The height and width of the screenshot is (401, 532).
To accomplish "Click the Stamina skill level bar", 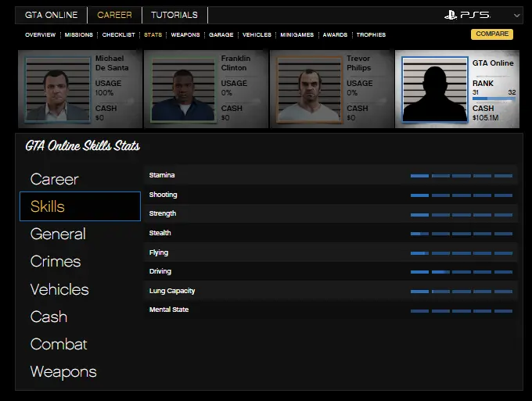I will tap(462, 176).
